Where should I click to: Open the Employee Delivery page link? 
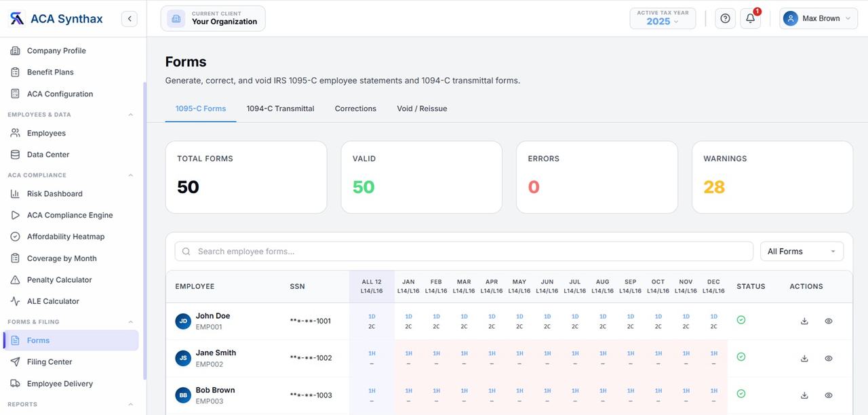click(71, 384)
